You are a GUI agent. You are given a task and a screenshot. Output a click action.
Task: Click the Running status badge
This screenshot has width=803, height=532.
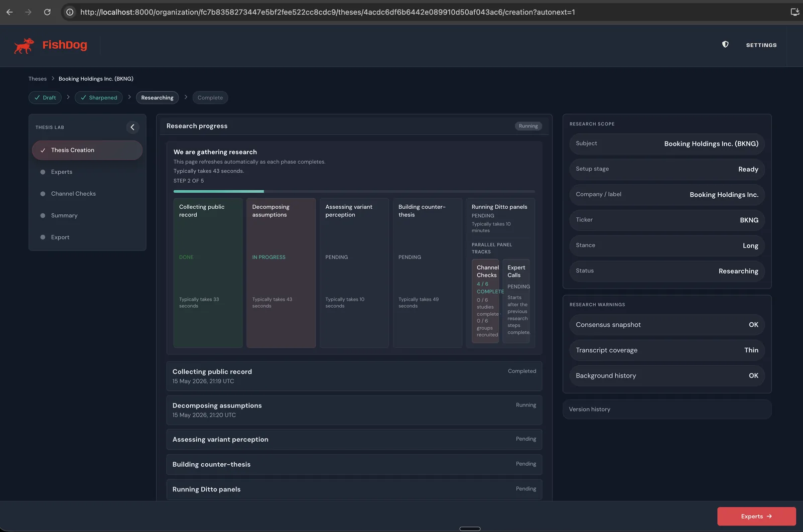[x=528, y=126]
